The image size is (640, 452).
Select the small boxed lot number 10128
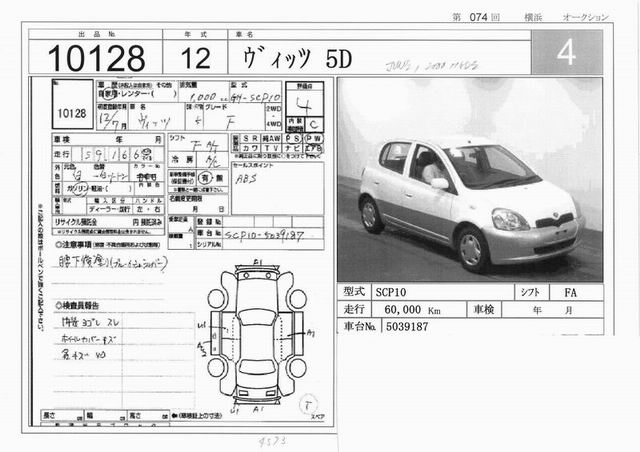point(72,113)
